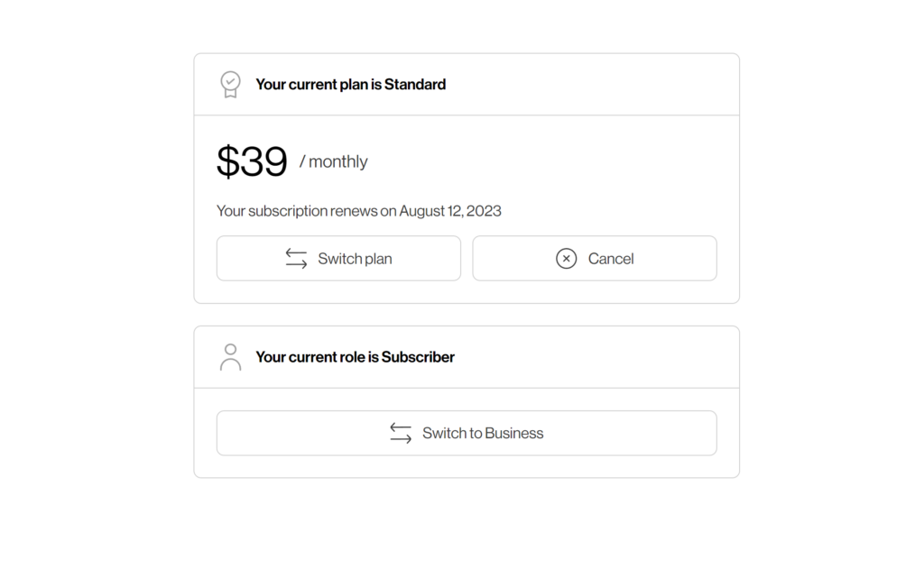This screenshot has height=569, width=924.
Task: Click the August 12, 2023 renewal date
Action: click(x=450, y=211)
